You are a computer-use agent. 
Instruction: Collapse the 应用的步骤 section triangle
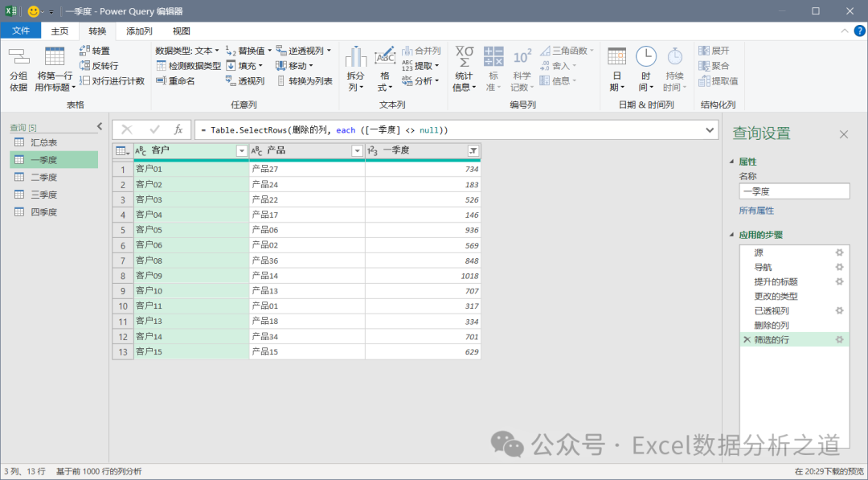[732, 235]
